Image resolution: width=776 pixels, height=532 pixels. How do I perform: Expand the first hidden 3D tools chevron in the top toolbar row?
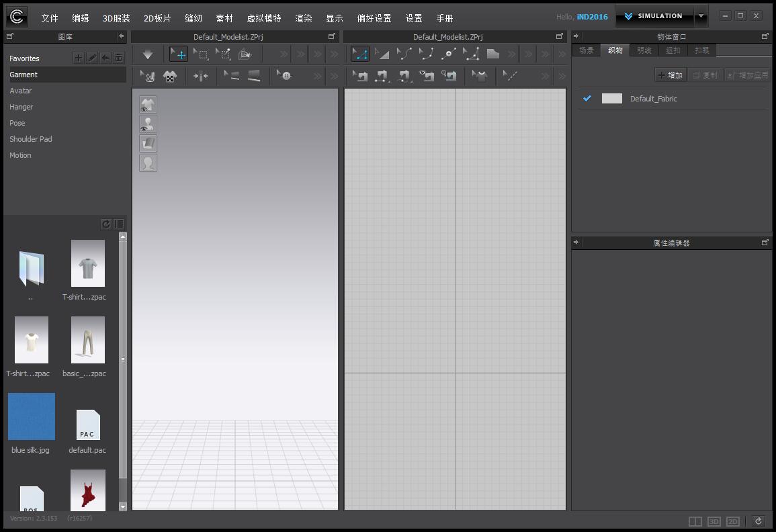284,54
